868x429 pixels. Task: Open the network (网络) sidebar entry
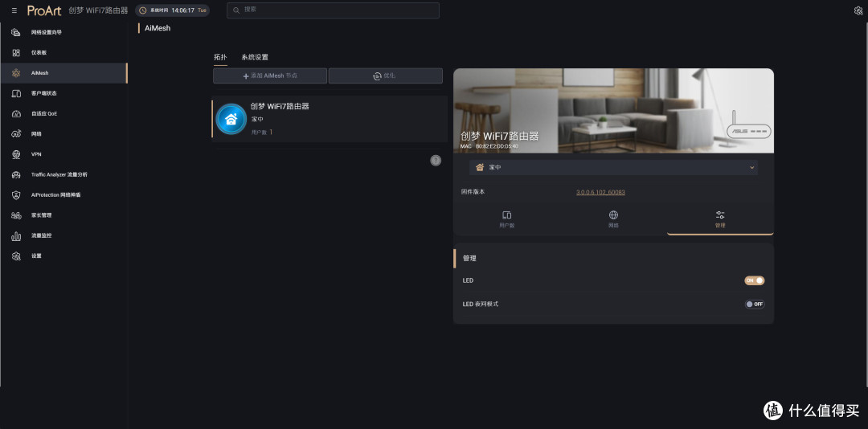63,134
